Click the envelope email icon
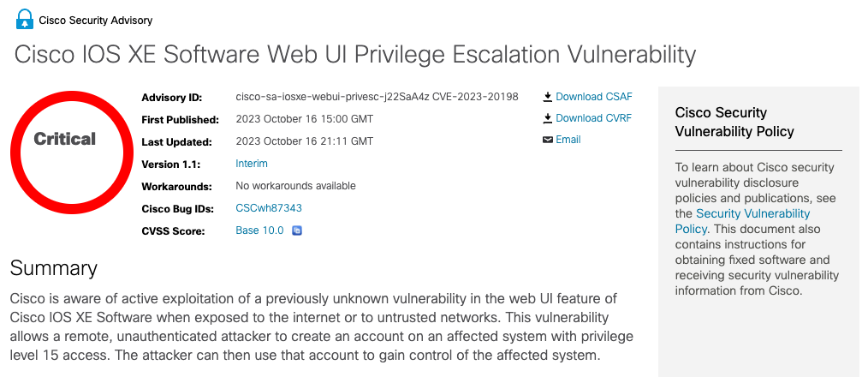Screen dimensions: 868x377 coord(548,140)
